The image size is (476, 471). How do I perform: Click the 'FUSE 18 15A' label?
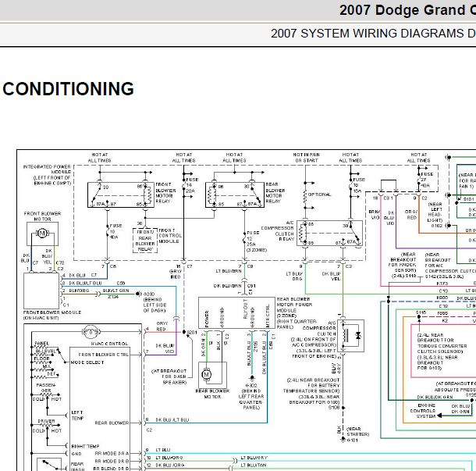[359, 185]
